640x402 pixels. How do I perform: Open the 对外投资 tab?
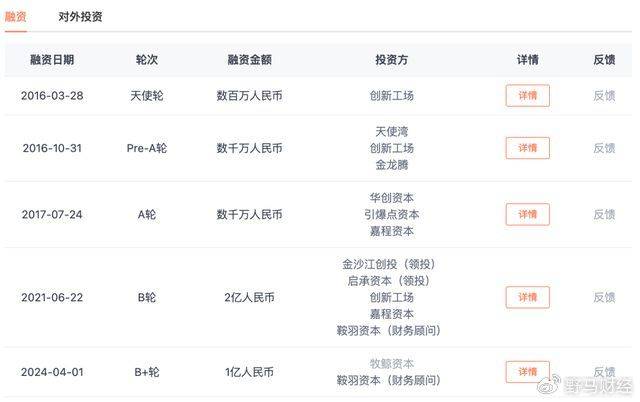coord(80,17)
